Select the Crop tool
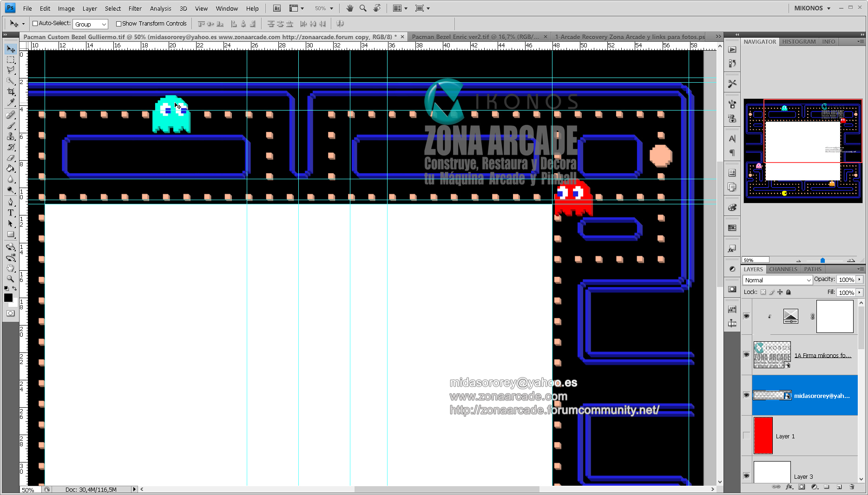 click(x=11, y=91)
